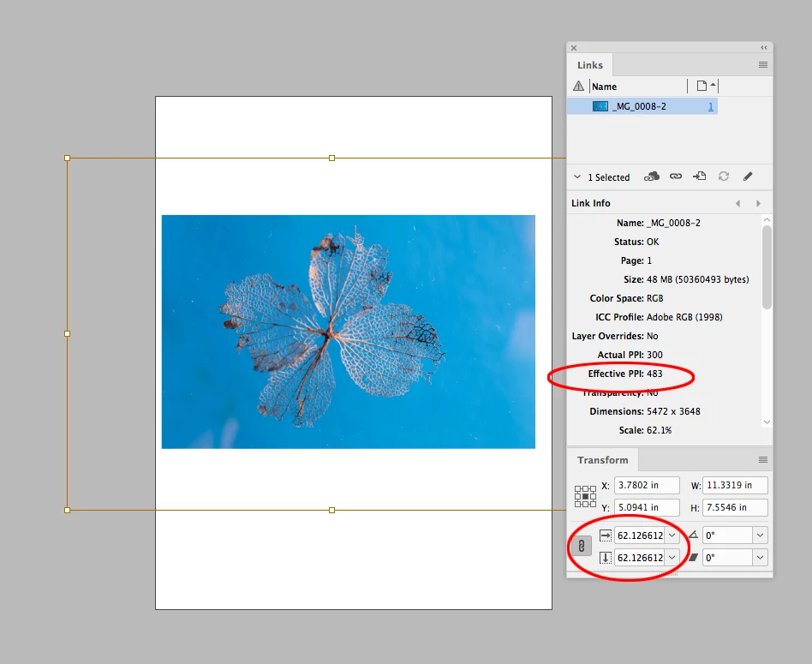This screenshot has width=812, height=664.
Task: Click the Relink chain icon
Action: pyautogui.click(x=675, y=176)
